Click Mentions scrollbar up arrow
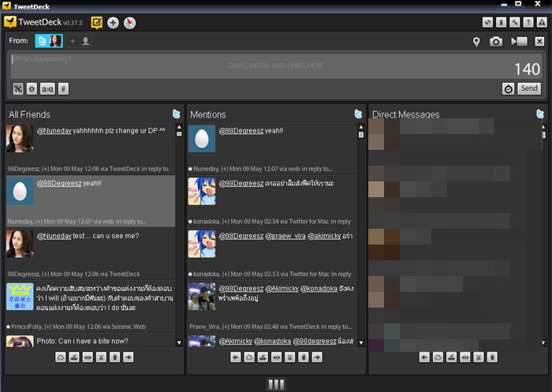Screen dimensions: 552x392 tap(361, 127)
